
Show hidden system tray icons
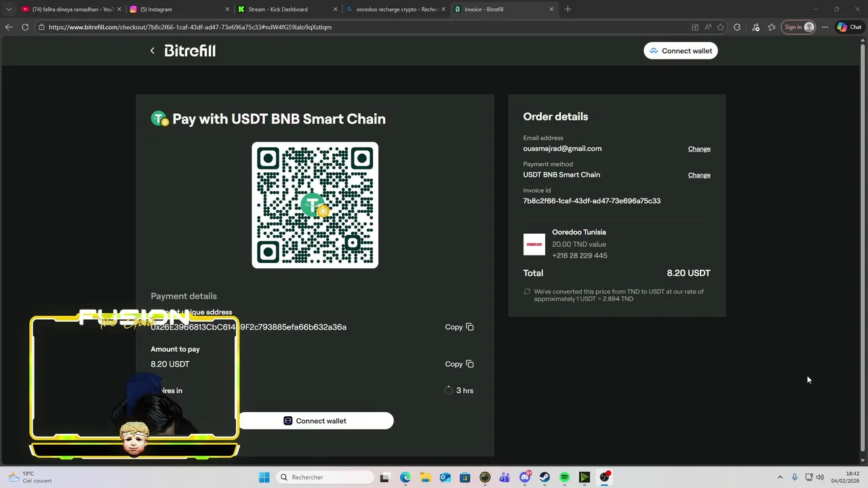(780, 477)
